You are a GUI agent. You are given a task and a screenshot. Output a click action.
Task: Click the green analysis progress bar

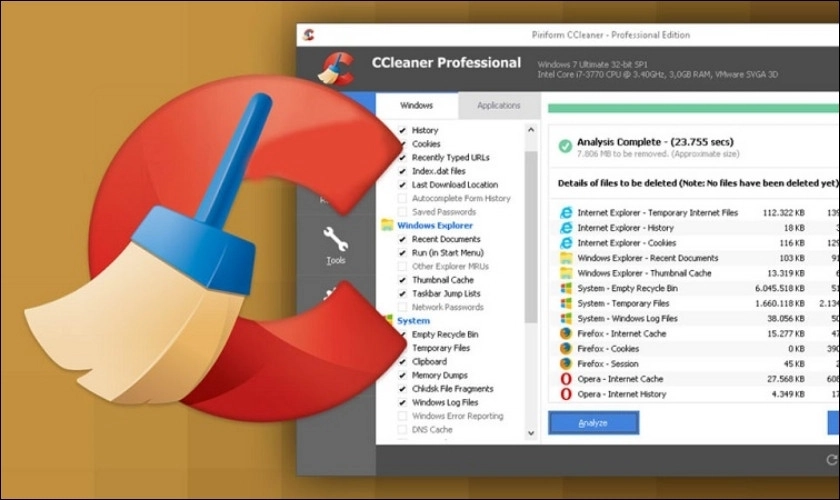tap(690, 107)
